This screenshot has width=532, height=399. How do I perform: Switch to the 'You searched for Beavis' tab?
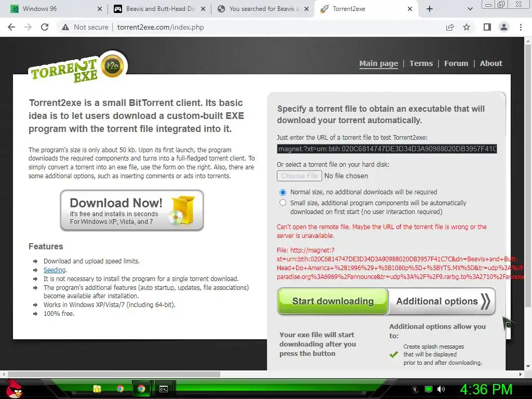point(262,9)
